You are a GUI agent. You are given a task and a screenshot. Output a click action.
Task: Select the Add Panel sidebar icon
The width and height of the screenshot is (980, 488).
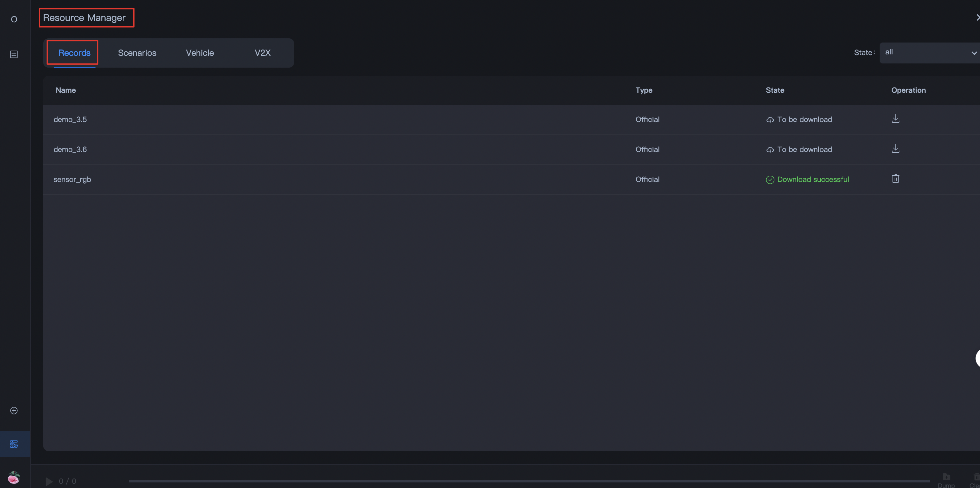point(14,410)
